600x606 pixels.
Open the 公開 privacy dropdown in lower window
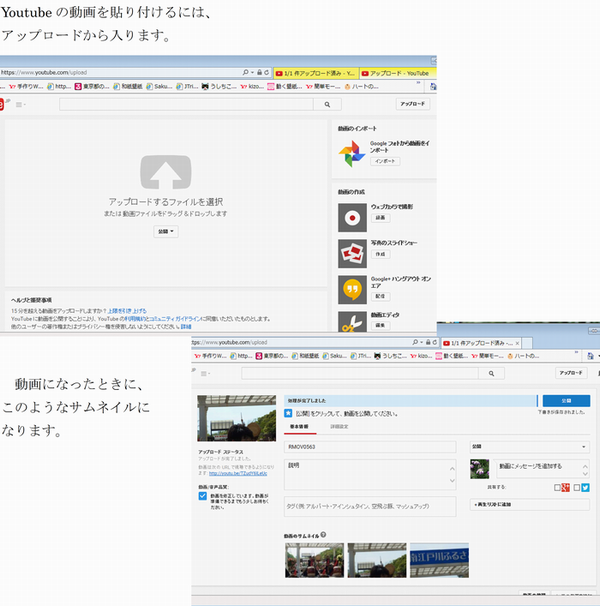[530, 447]
